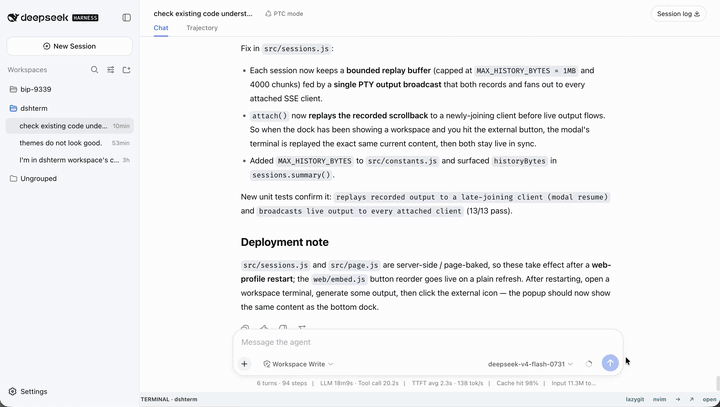Screen dimensions: 720x407
Task: Launch nvim from the terminal bar
Action: (x=659, y=399)
